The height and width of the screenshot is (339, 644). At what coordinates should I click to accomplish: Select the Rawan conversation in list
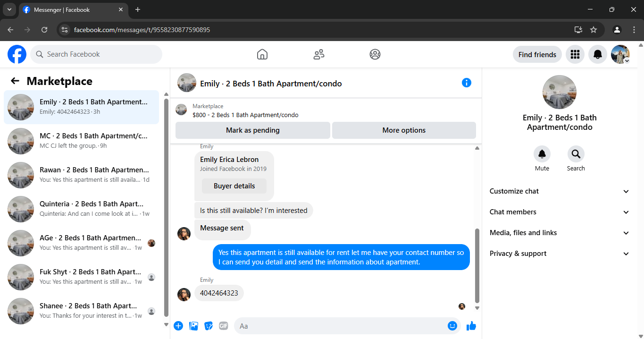pyautogui.click(x=81, y=175)
